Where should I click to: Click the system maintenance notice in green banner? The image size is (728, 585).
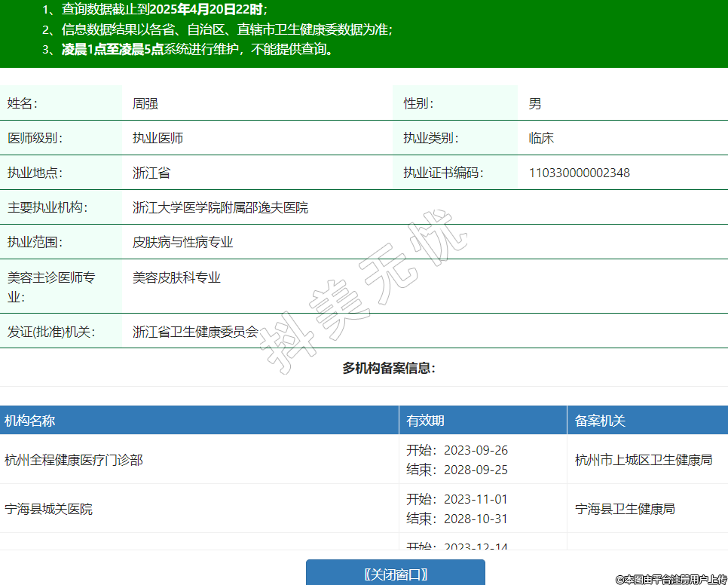(197, 50)
